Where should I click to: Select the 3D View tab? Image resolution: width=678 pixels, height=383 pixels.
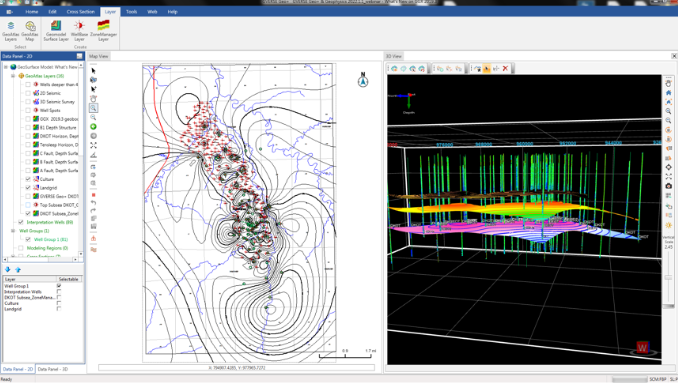(x=393, y=56)
